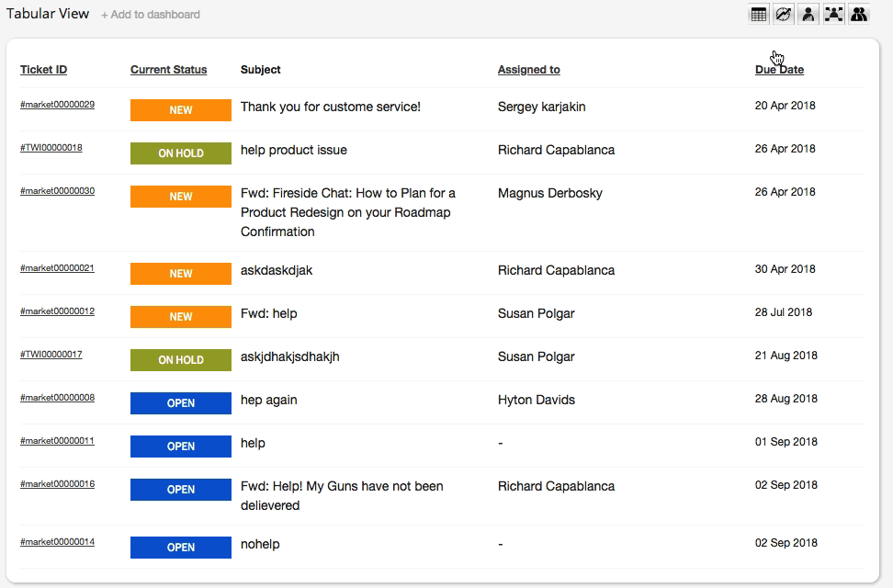Click the Tabular View heading

pyautogui.click(x=47, y=14)
